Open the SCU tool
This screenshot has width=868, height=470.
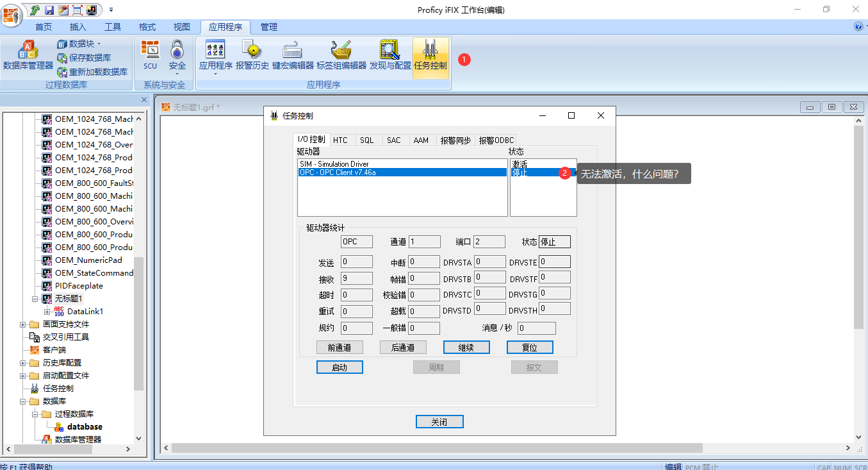[150, 55]
